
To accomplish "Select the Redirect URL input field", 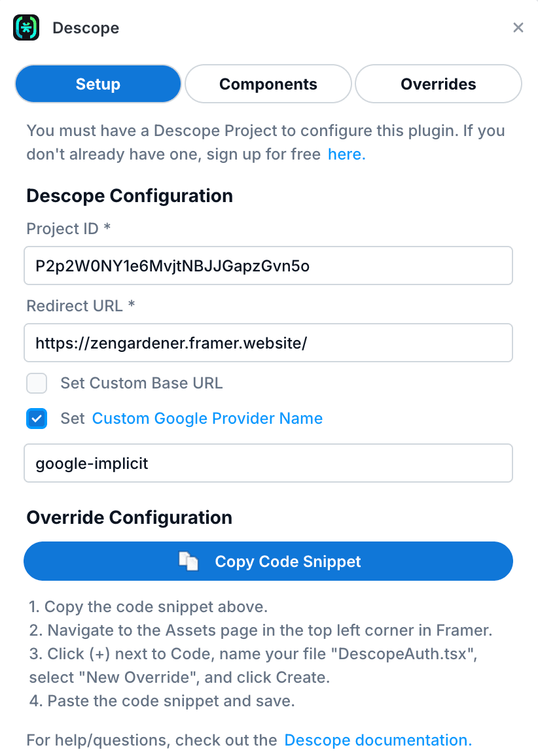I will tap(268, 343).
